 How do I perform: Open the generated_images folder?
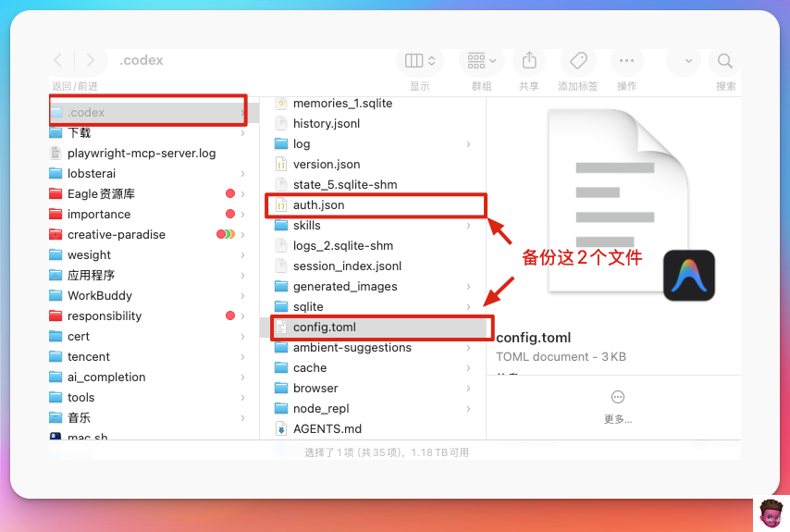[x=373, y=286]
